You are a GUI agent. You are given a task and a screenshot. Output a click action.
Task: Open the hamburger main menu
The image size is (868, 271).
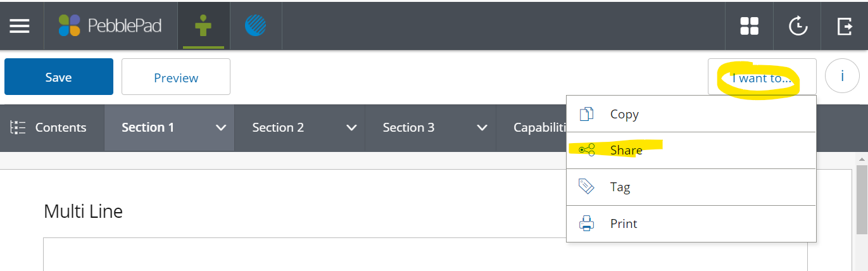pos(20,26)
